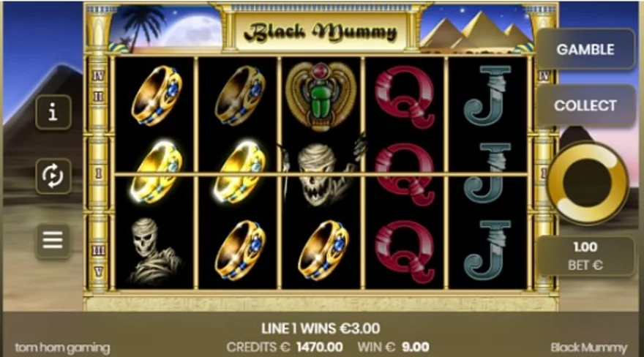Click the COLLECT button
Viewport: 644px width, 357px height.
(585, 105)
